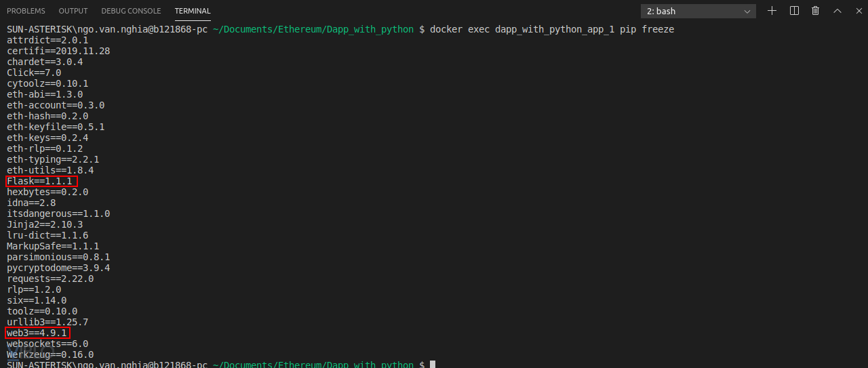868x368 pixels.
Task: Click the requests==2.22.0 output line
Action: click(50, 279)
